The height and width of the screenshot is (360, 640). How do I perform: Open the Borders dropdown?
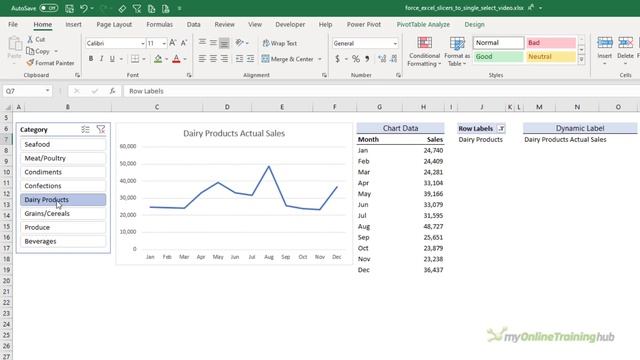point(144,59)
